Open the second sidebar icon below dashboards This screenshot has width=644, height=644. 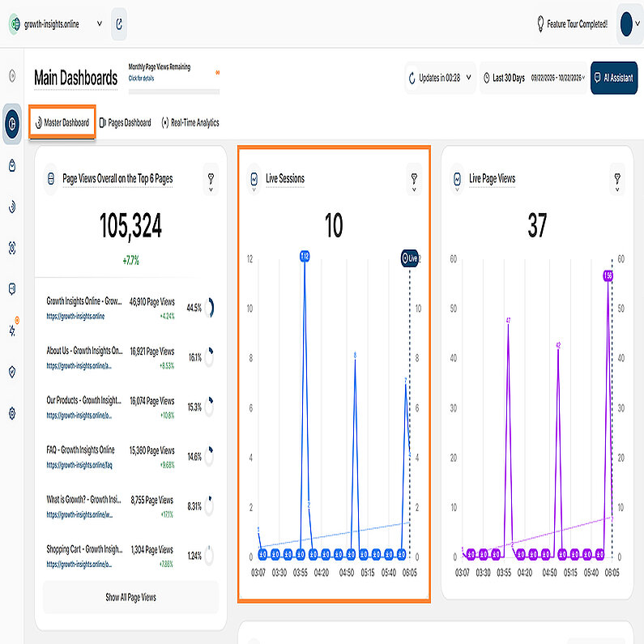tap(12, 165)
